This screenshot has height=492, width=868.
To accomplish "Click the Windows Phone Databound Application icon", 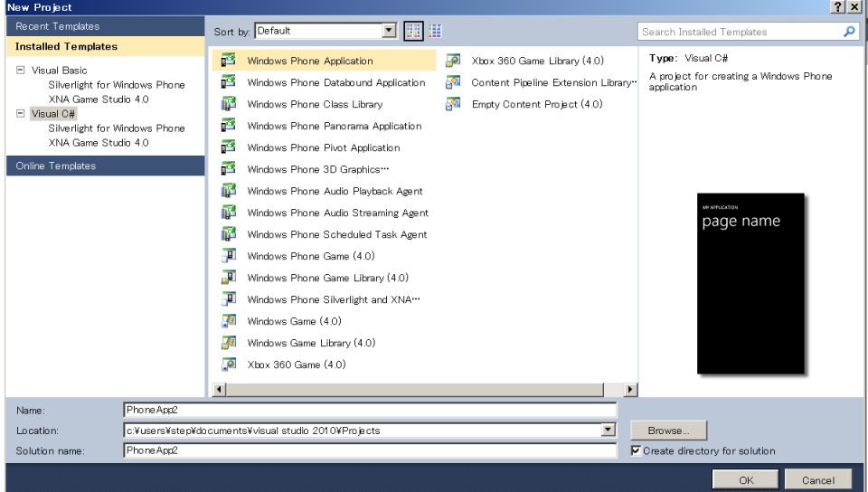I will pos(228,82).
